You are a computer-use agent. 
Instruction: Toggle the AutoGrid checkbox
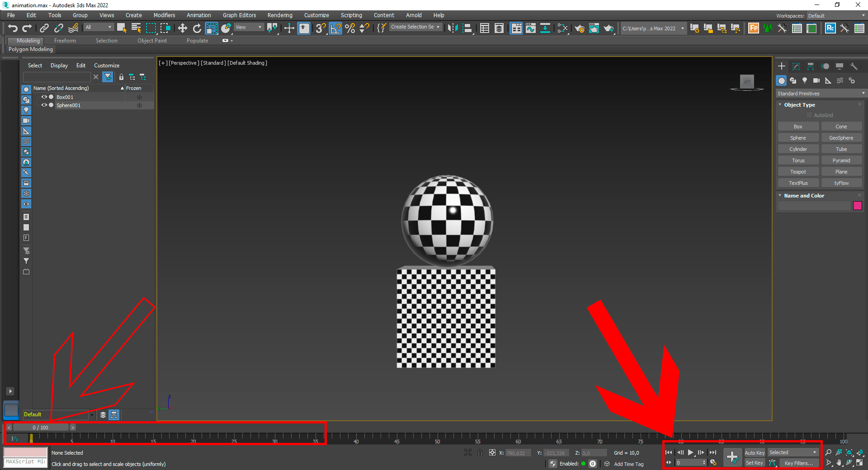click(810, 115)
